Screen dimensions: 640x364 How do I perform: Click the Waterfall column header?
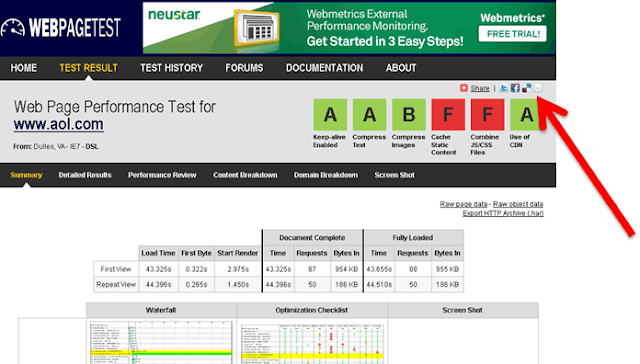point(161,310)
